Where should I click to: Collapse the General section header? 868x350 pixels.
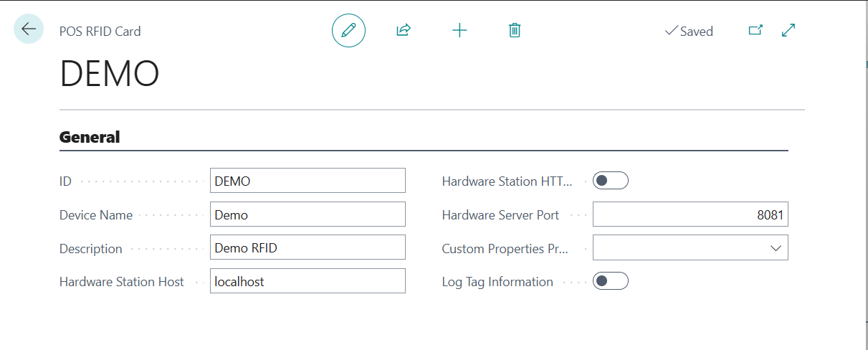pos(90,137)
